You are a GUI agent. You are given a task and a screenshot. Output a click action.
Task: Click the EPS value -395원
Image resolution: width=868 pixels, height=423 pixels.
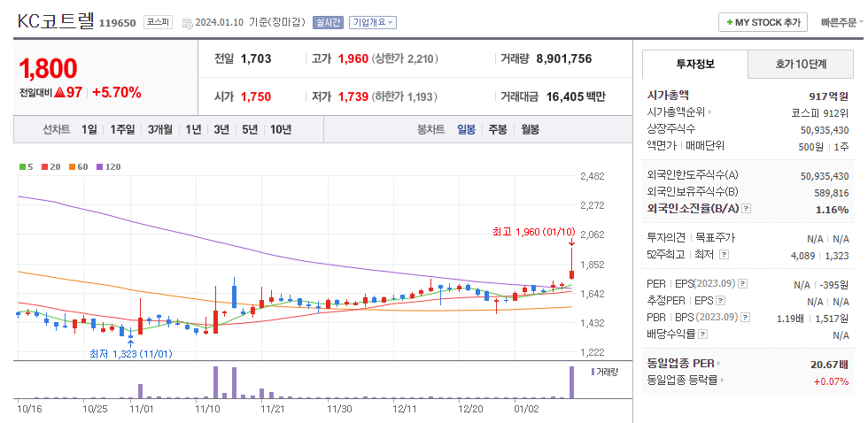click(x=834, y=285)
